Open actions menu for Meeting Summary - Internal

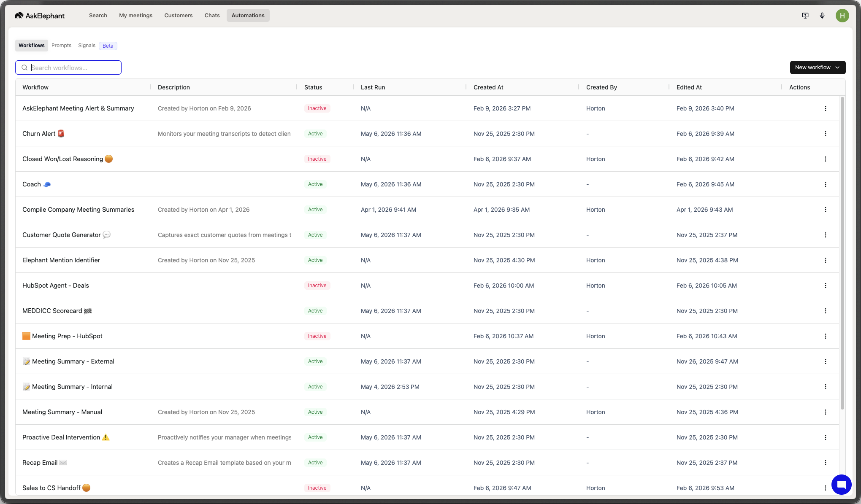826,387
